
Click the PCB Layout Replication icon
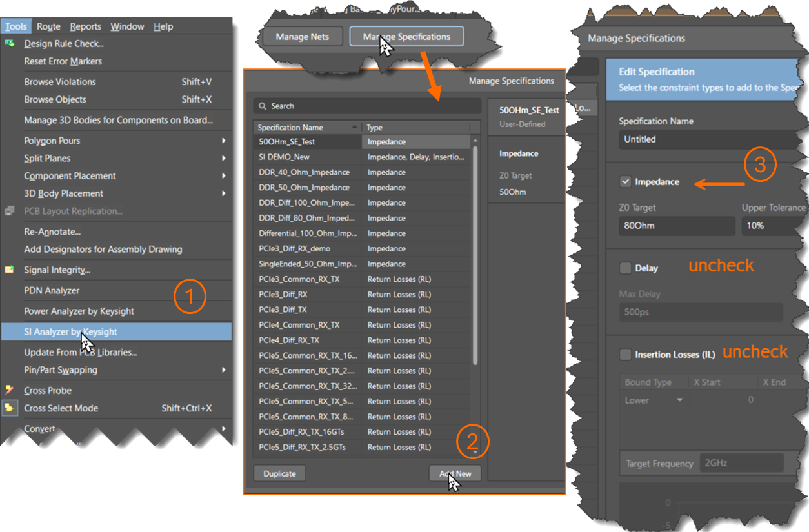pyautogui.click(x=10, y=211)
